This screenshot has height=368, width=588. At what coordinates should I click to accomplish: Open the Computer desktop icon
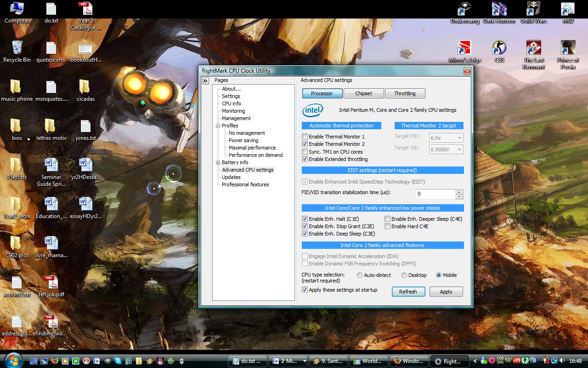point(17,12)
